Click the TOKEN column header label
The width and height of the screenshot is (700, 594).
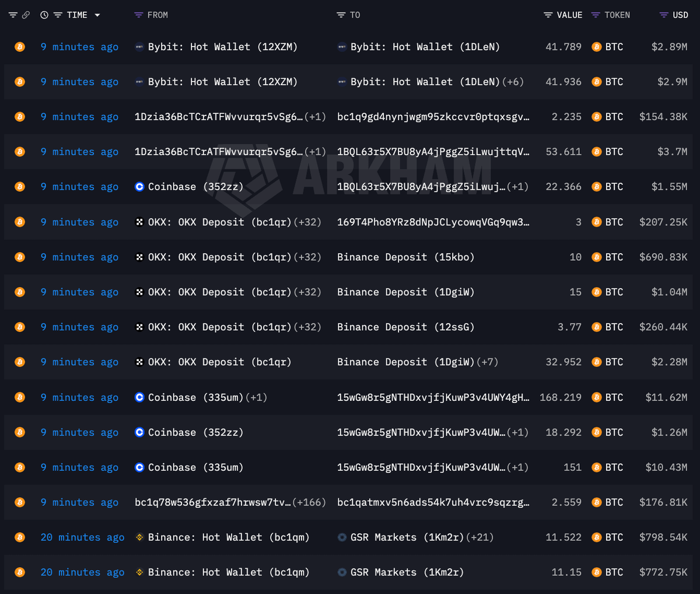tap(617, 15)
